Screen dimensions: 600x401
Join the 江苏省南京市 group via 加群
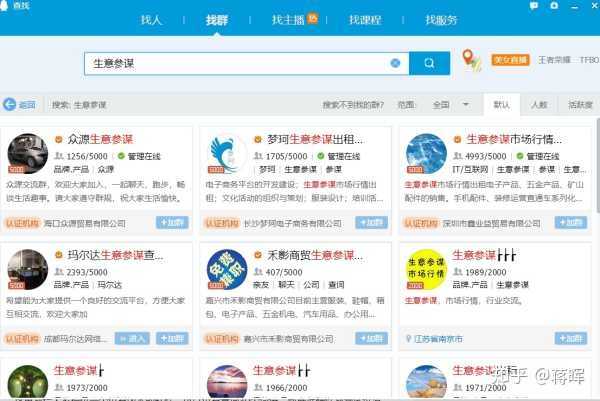[x=571, y=338]
